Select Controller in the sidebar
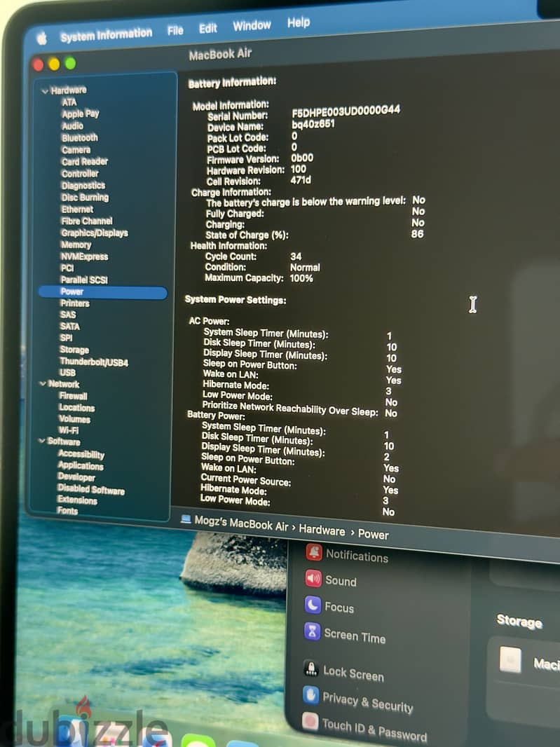560x747 pixels. tap(80, 173)
